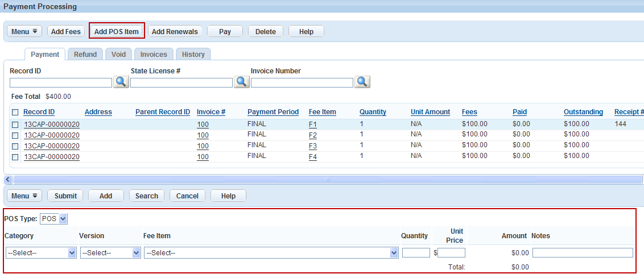The height and width of the screenshot is (274, 644).
Task: Click into the Quantity input field
Action: 416,253
